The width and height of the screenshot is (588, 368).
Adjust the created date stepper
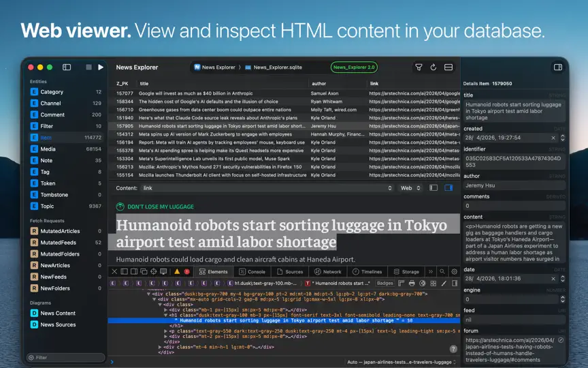coord(563,138)
